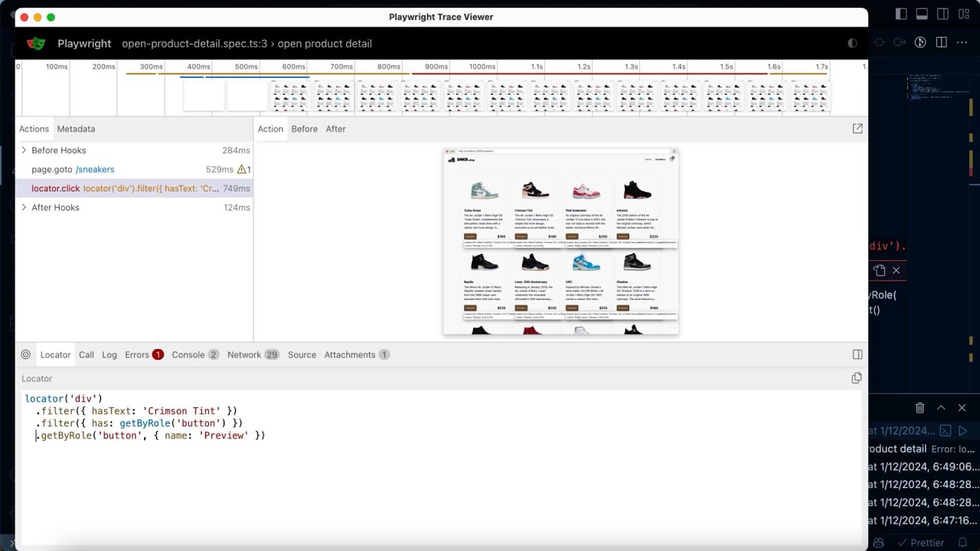980x551 pixels.
Task: Go to next change in VS Code
Action: 900,42
